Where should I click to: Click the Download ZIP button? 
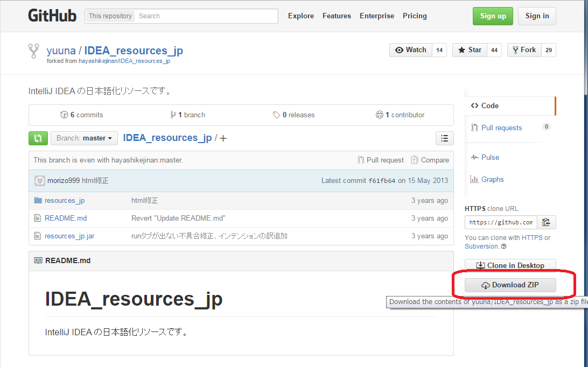coord(510,285)
